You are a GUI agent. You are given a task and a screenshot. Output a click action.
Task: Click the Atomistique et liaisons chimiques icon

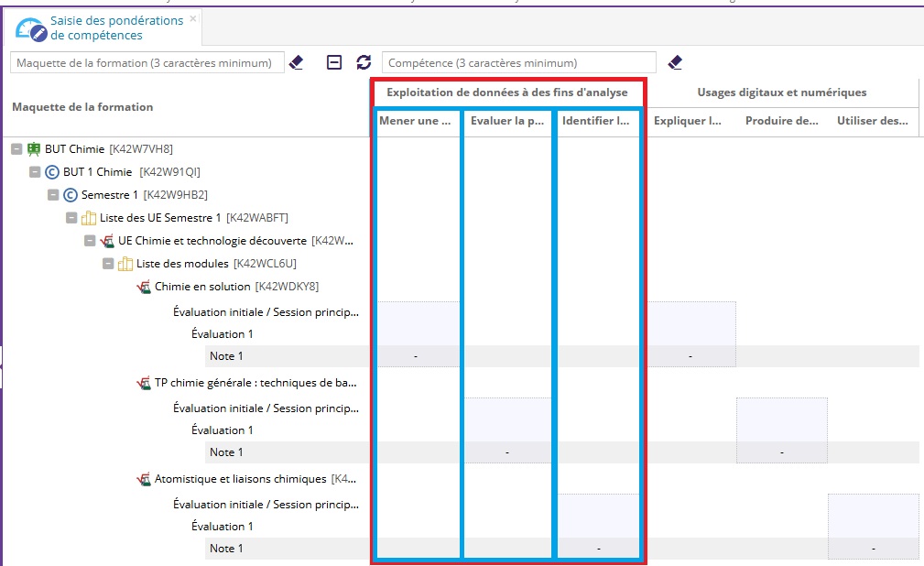pos(144,479)
